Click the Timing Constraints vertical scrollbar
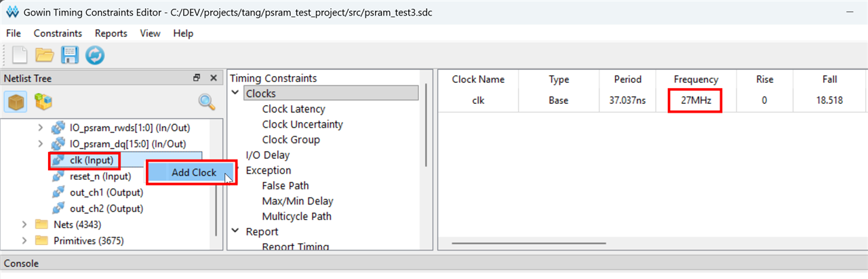 tap(426, 124)
